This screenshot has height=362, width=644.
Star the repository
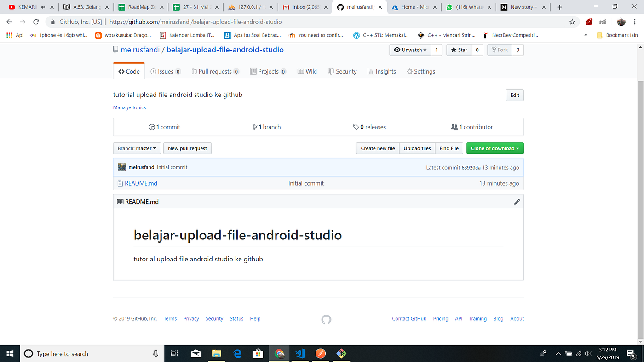click(458, 50)
